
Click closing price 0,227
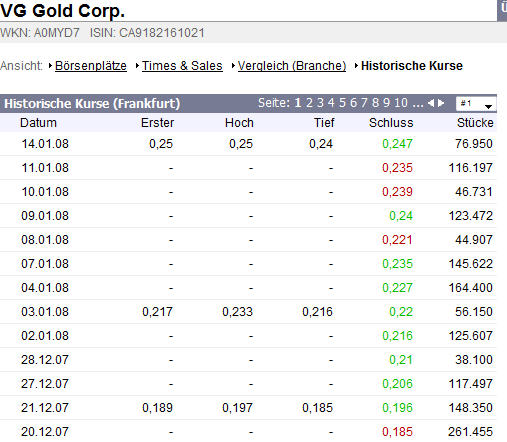point(397,288)
